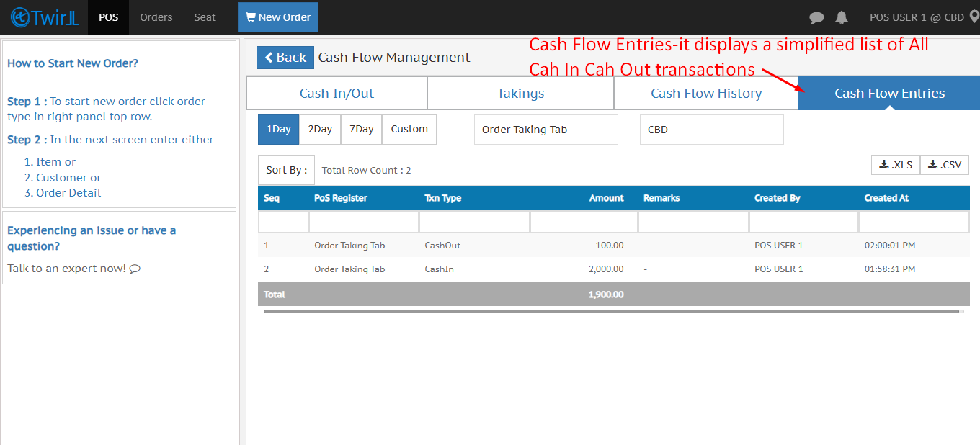Expand the Sort By options
The width and height of the screenshot is (980, 445).
[286, 170]
